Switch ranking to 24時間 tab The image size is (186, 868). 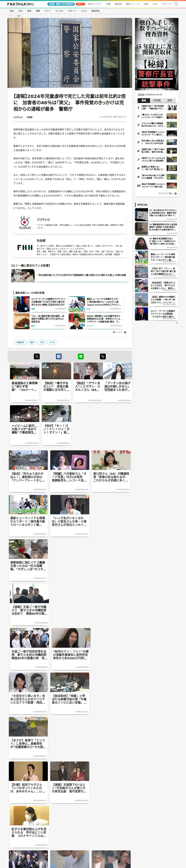pos(157,100)
